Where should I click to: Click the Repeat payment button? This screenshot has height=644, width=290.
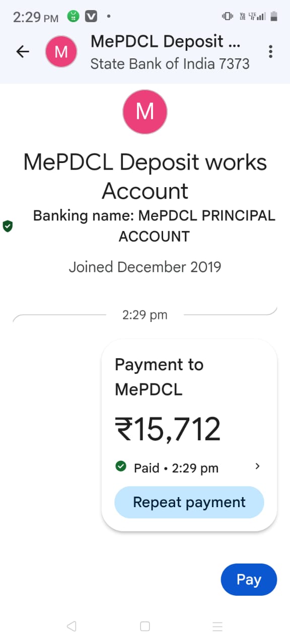coord(189,502)
